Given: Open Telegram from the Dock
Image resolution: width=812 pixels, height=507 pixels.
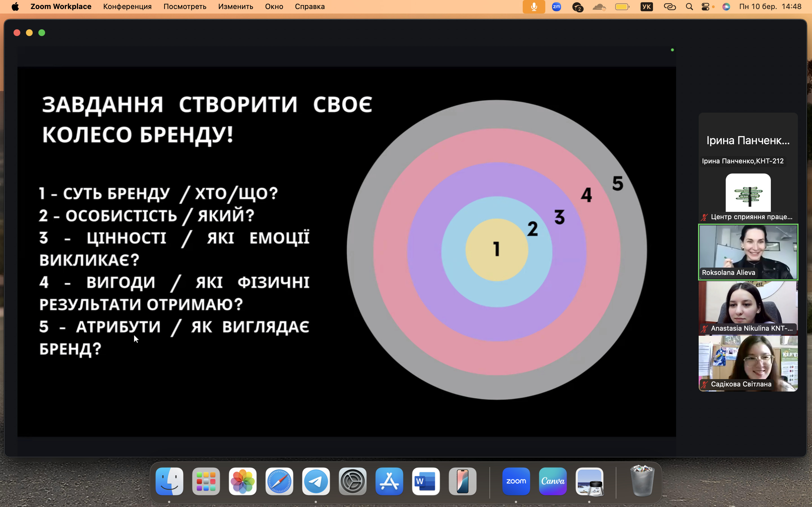Looking at the screenshot, I should coord(315,481).
